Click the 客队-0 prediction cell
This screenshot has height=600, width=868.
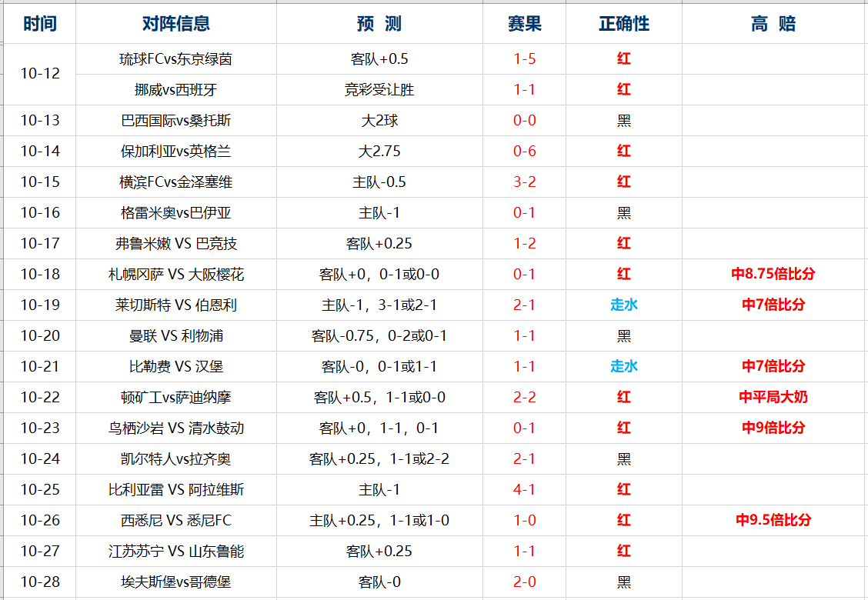point(379,582)
